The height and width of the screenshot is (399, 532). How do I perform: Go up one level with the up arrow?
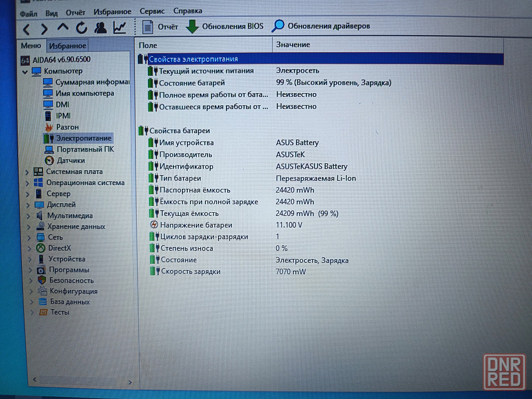63,28
